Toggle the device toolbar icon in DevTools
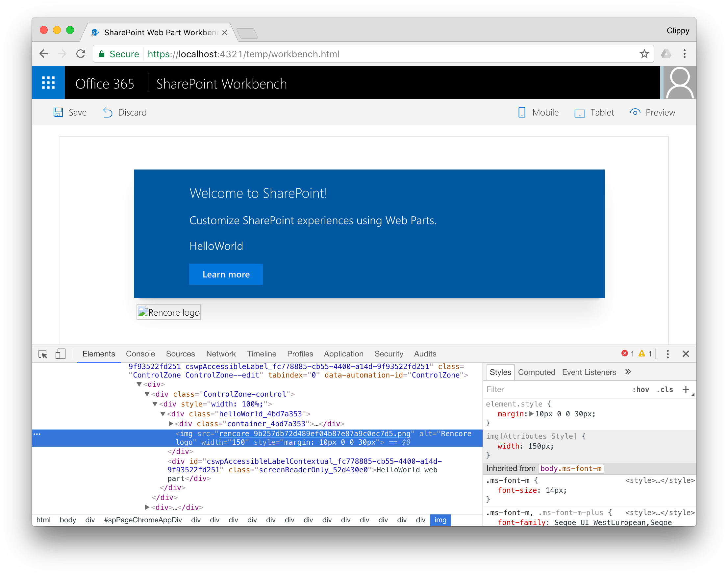This screenshot has height=575, width=728. [x=61, y=354]
